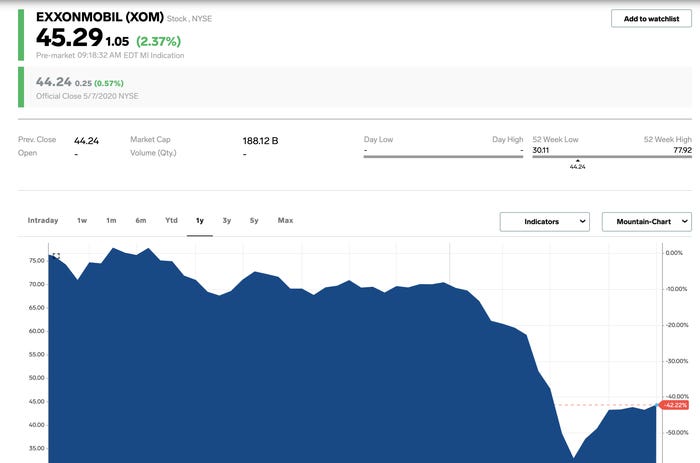Select the 1m chart range
This screenshot has width=700, height=463.
[x=111, y=221]
